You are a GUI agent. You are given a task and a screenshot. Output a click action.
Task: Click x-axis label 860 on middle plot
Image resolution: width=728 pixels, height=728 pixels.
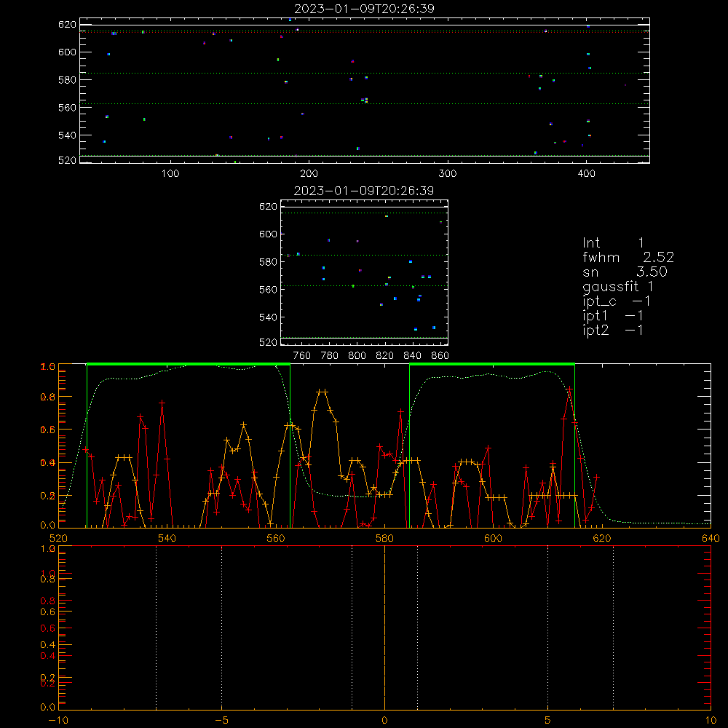tap(440, 356)
